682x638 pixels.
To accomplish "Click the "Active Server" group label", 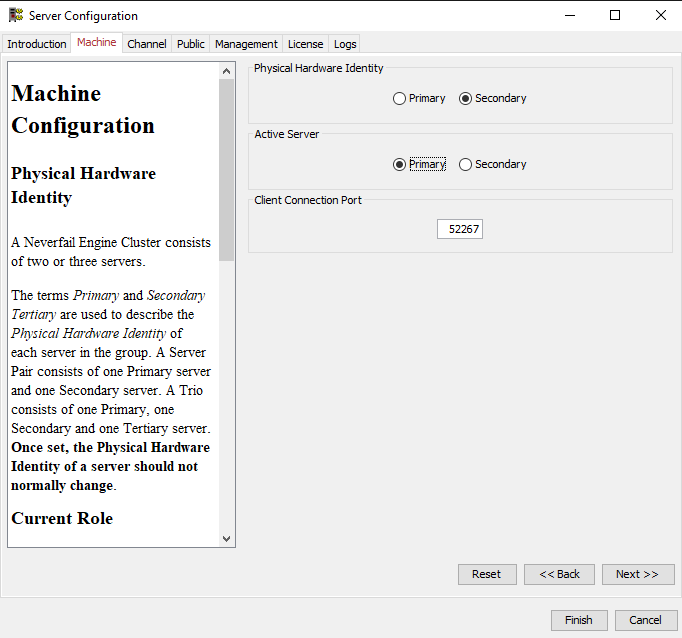I will (x=287, y=134).
